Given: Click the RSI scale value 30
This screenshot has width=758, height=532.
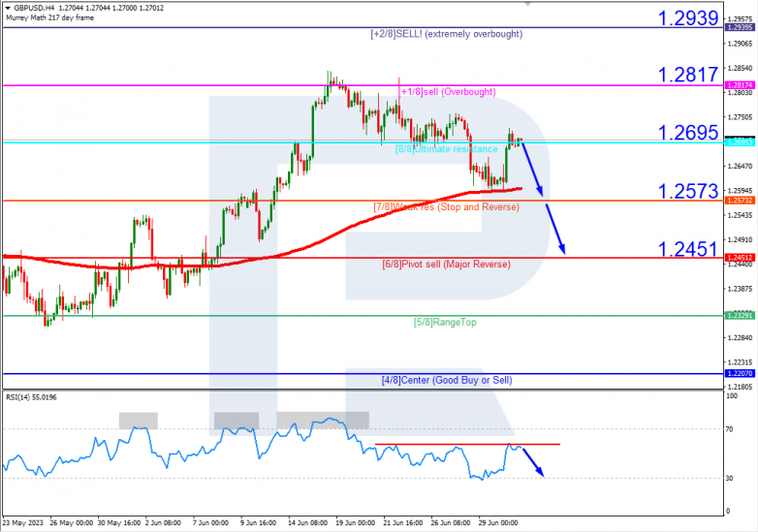Looking at the screenshot, I should tap(730, 478).
